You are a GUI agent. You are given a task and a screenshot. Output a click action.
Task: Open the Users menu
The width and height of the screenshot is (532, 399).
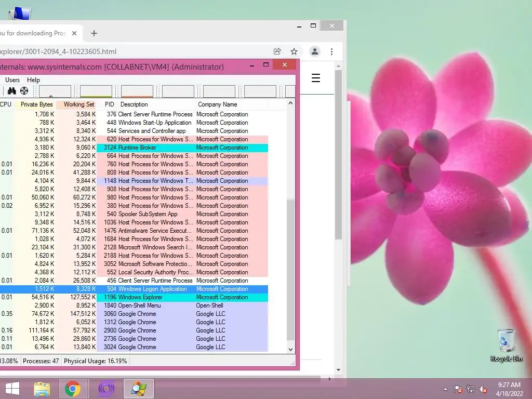pos(12,79)
